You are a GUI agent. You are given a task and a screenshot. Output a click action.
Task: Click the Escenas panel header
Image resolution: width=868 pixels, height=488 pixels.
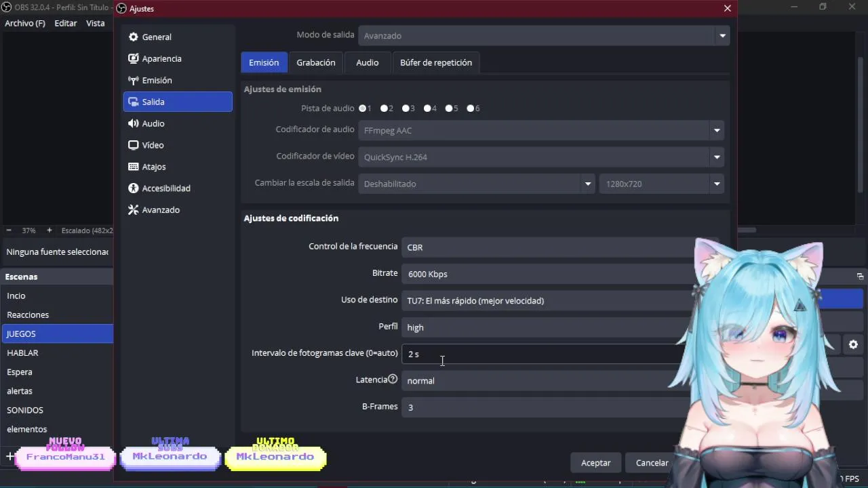coord(57,277)
